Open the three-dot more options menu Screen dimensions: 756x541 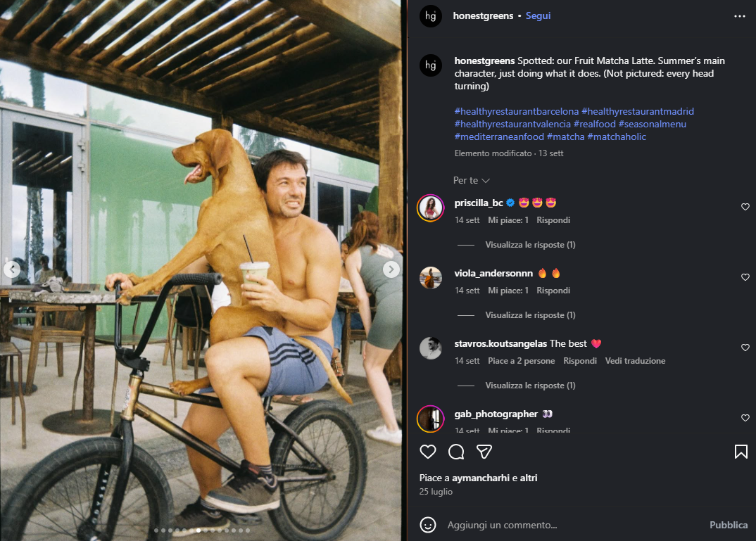coord(739,16)
